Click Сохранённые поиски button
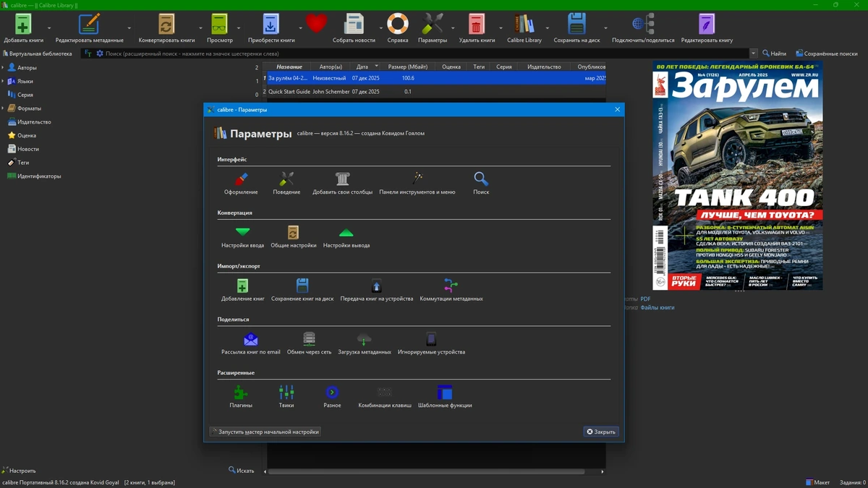Viewport: 868px width, 488px height. tap(827, 53)
